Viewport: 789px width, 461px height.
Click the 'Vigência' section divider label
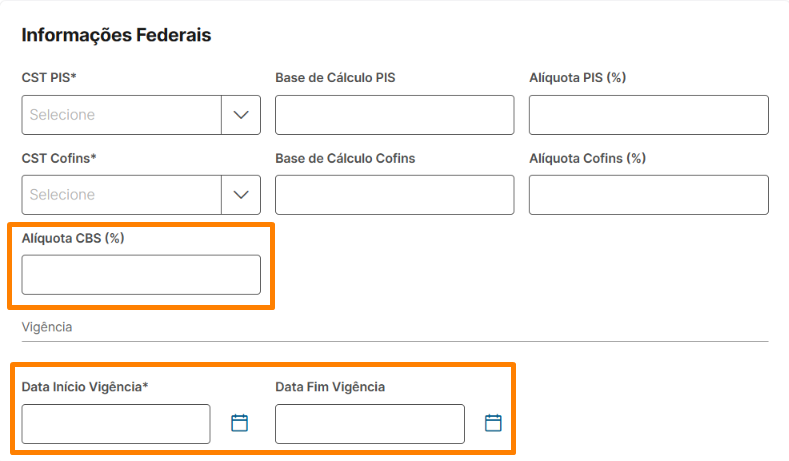point(47,327)
